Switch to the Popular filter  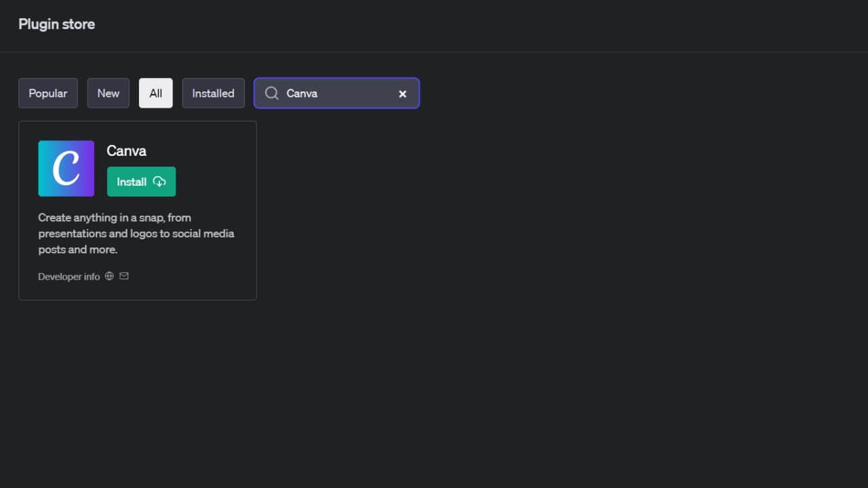(48, 94)
